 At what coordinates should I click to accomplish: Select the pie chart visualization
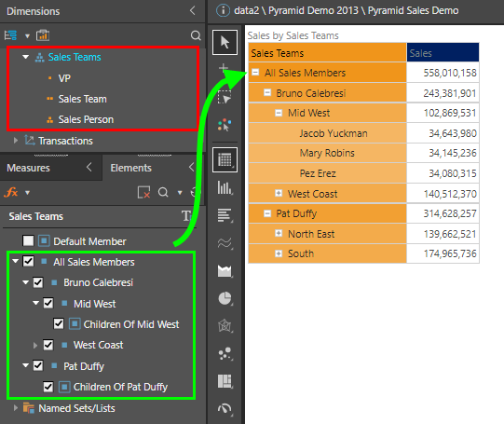(225, 298)
